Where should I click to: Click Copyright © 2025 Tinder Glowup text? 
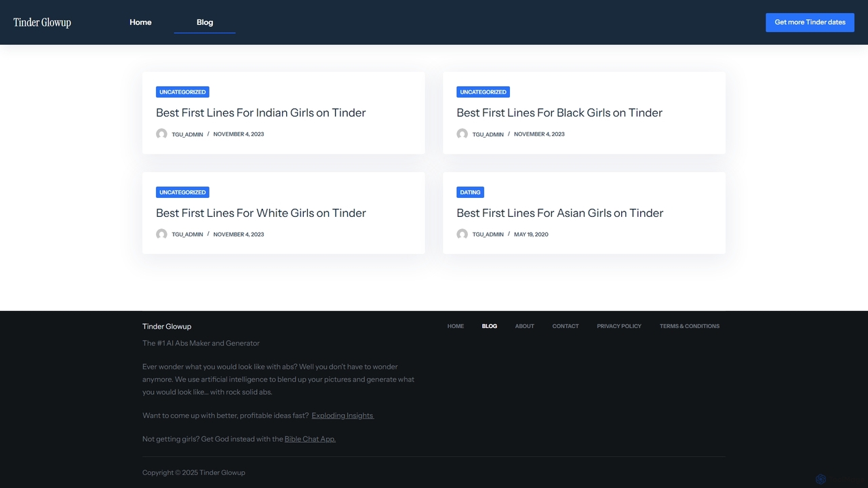(x=194, y=472)
